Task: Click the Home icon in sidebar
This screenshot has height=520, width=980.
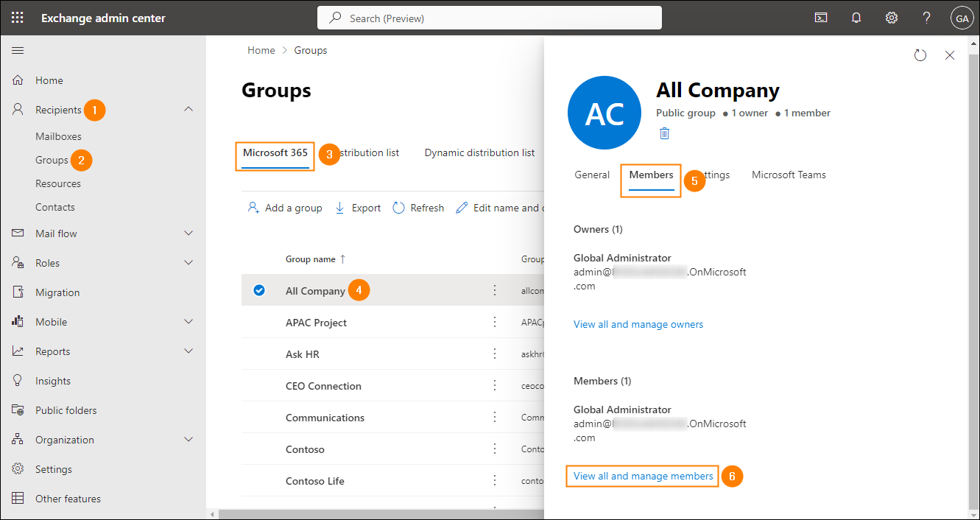Action: (18, 80)
